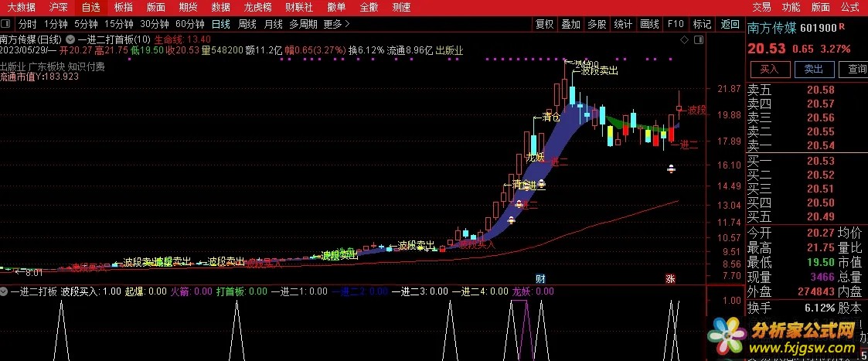This screenshot has width=868, height=361.
Task: Click the blue 卖出 sell button
Action: (815, 70)
